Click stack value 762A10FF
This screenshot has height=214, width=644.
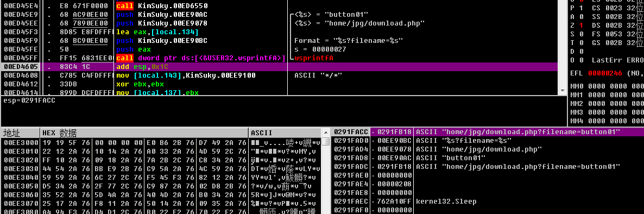click(395, 201)
